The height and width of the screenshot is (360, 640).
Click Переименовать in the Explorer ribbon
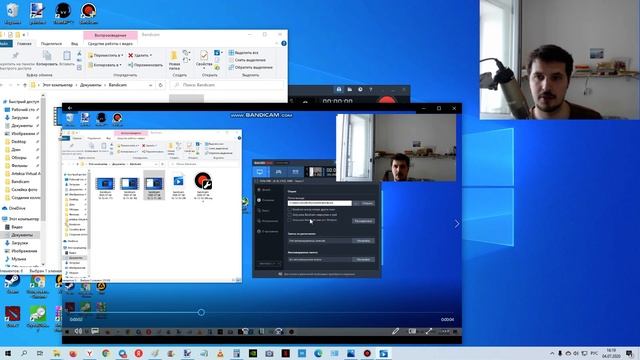click(x=145, y=65)
